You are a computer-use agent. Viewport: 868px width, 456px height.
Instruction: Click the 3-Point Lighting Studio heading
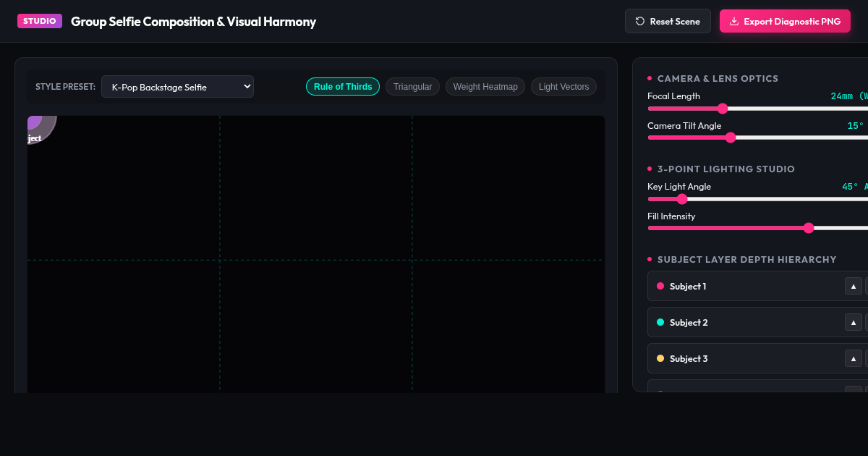726,169
